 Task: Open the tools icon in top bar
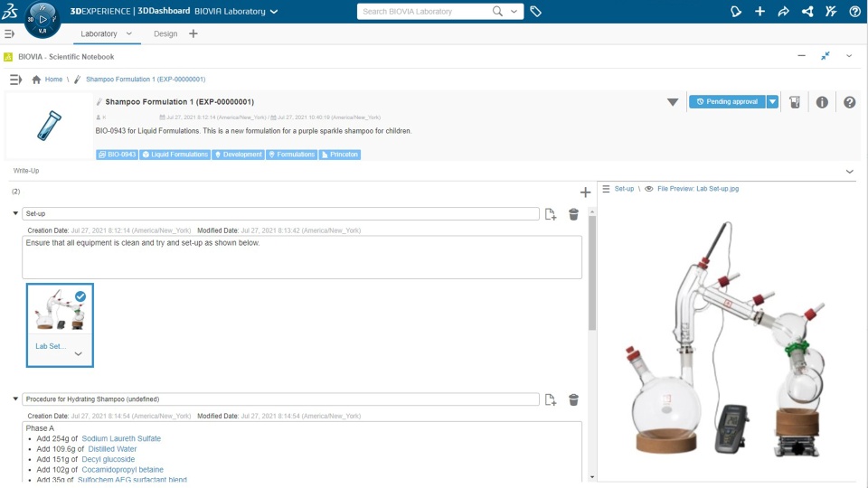[831, 11]
